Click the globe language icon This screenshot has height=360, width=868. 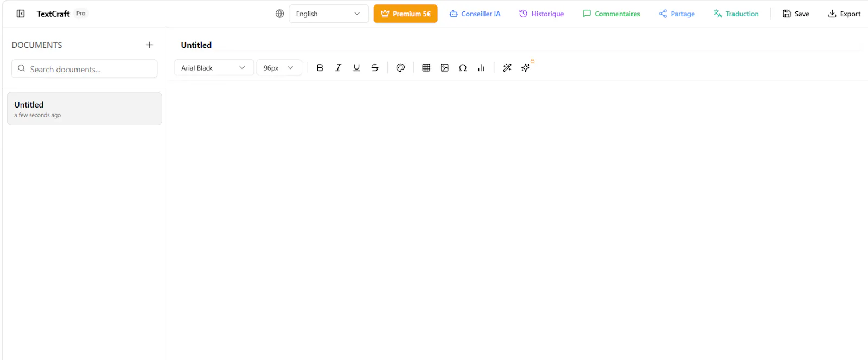click(280, 14)
